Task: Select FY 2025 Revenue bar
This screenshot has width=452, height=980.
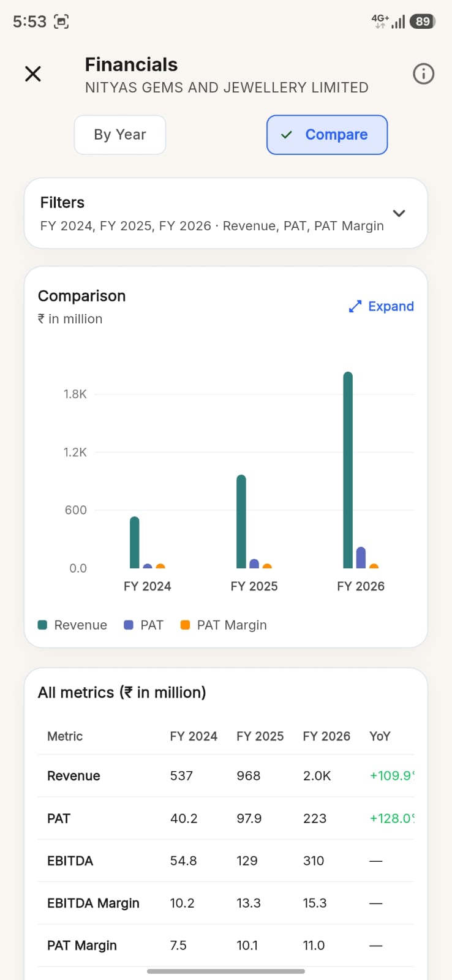Action: [241, 522]
